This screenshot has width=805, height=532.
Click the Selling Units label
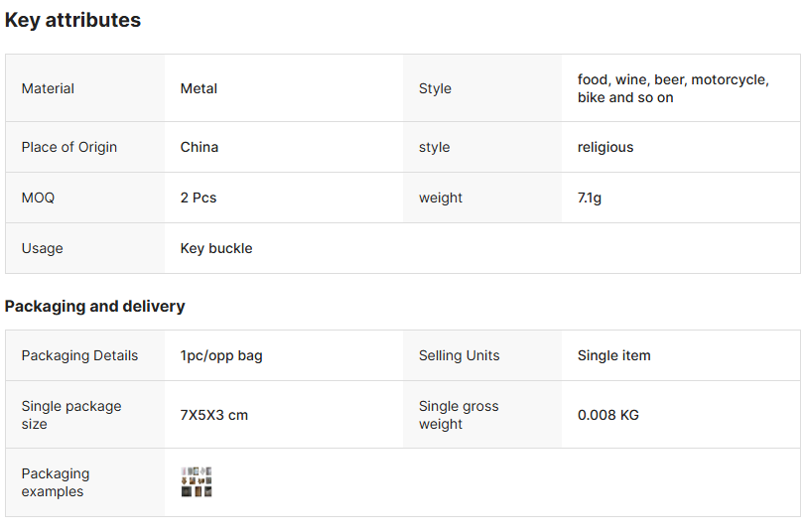coord(459,355)
